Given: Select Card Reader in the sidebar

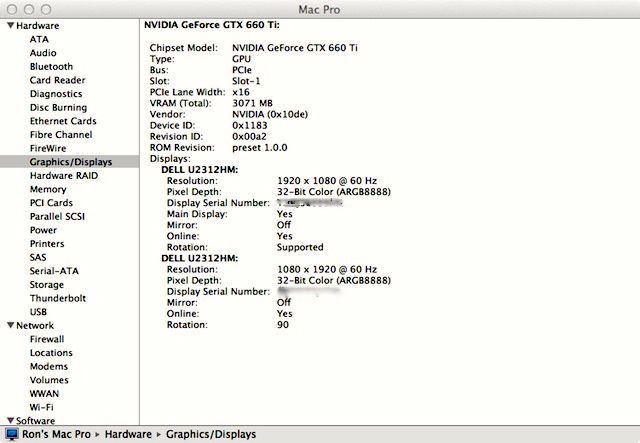Looking at the screenshot, I should tap(57, 80).
